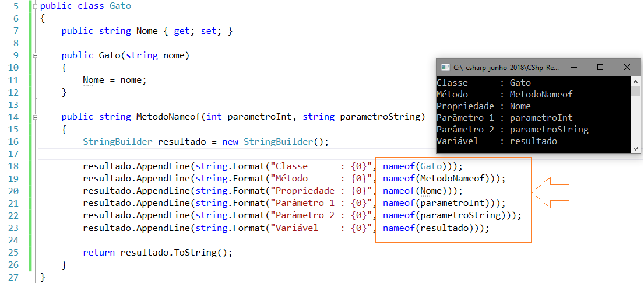Click console output 'Método : MetodoNameof'
This screenshot has width=644, height=283.
[x=505, y=95]
